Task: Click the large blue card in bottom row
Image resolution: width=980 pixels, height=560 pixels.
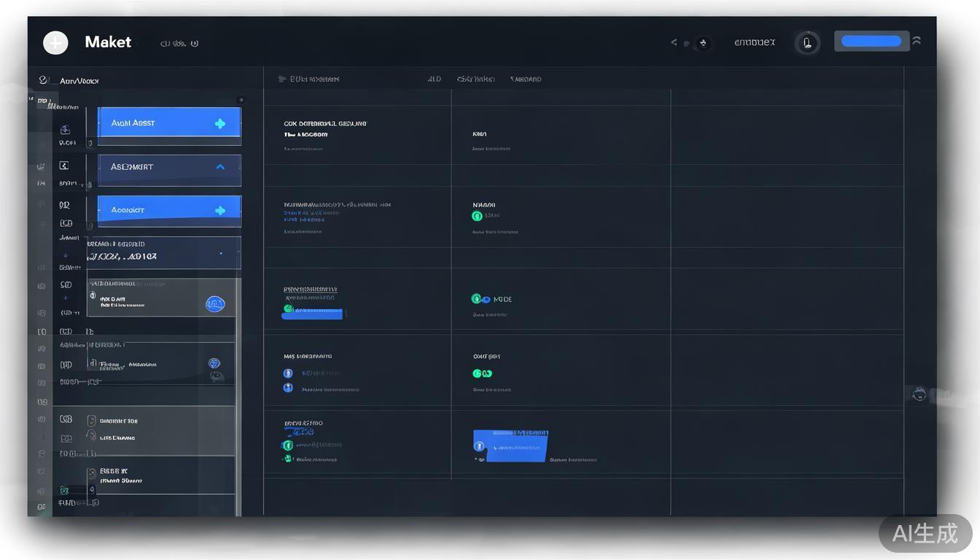Action: [510, 445]
